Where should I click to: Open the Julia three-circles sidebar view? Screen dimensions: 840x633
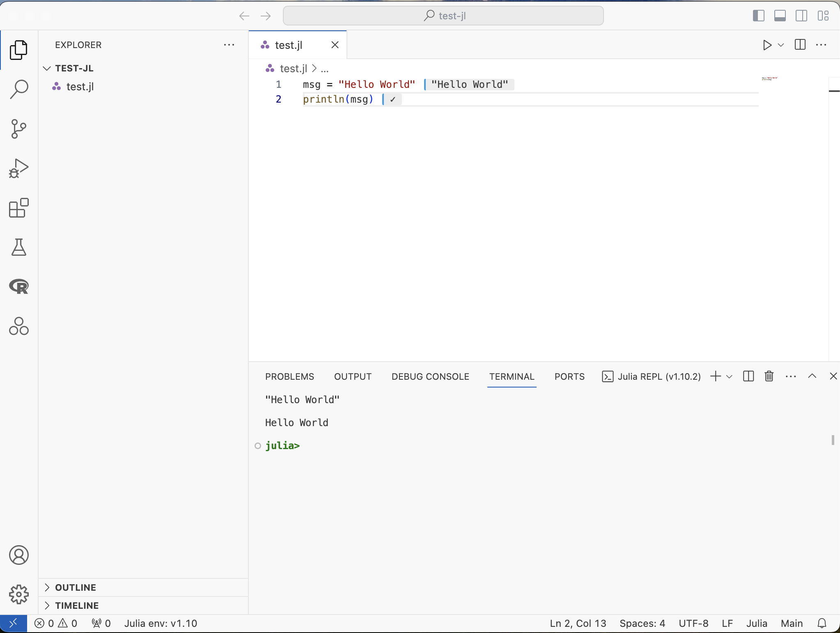[19, 326]
